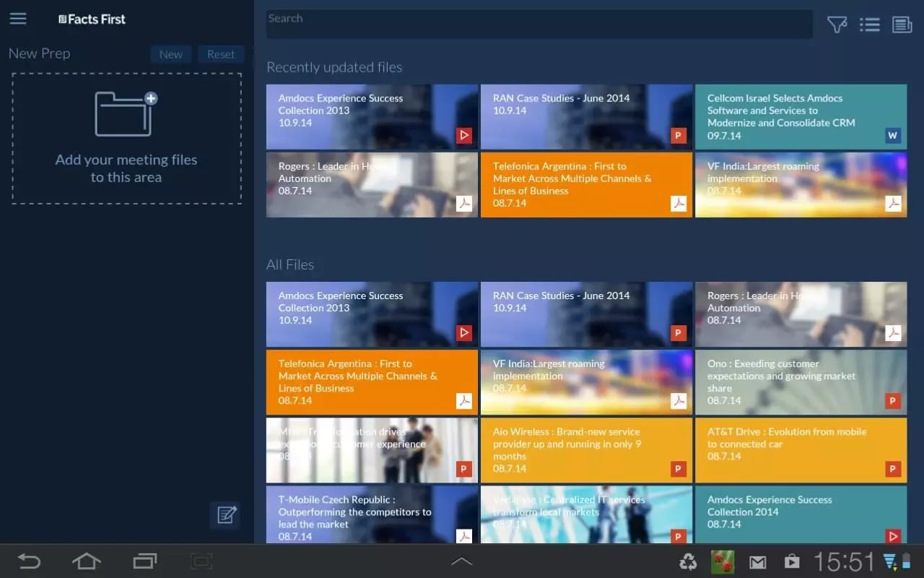The width and height of the screenshot is (924, 578).
Task: Click the red dice app notification icon
Action: click(x=723, y=561)
